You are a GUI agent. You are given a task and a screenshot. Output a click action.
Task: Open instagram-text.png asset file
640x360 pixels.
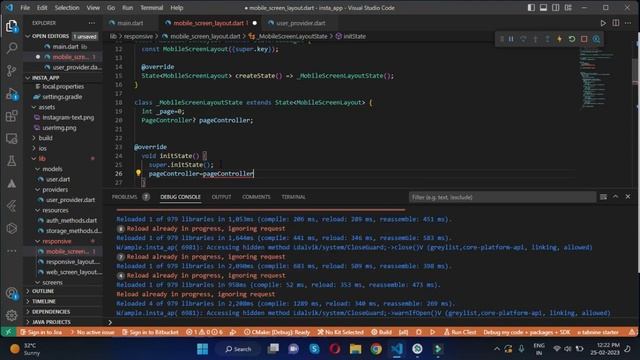point(68,118)
